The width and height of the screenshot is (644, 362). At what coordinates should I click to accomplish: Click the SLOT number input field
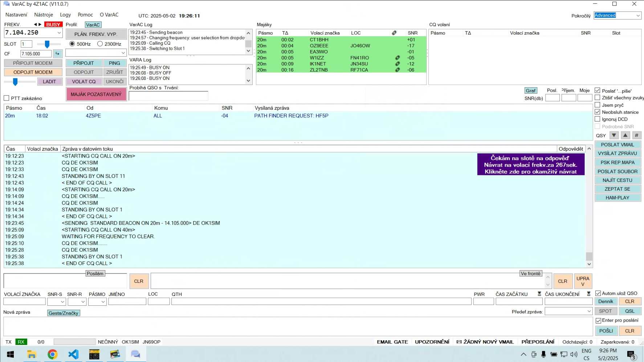(27, 44)
